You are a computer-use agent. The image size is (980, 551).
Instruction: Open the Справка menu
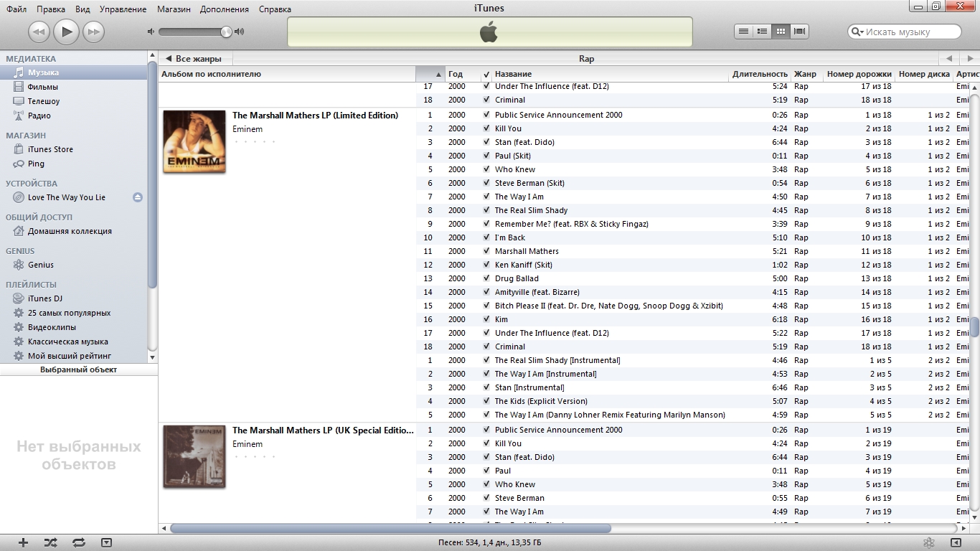[275, 9]
